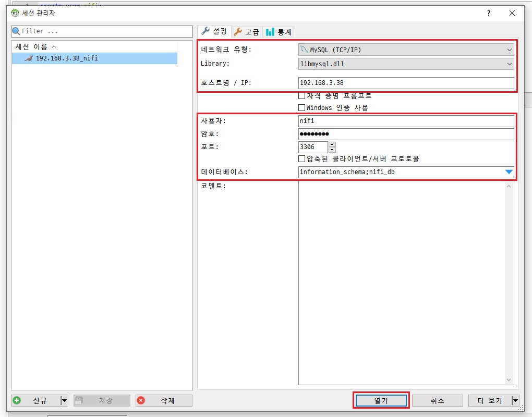Click the Library: label
Image resolution: width=532 pixels, height=417 pixels.
(x=215, y=64)
